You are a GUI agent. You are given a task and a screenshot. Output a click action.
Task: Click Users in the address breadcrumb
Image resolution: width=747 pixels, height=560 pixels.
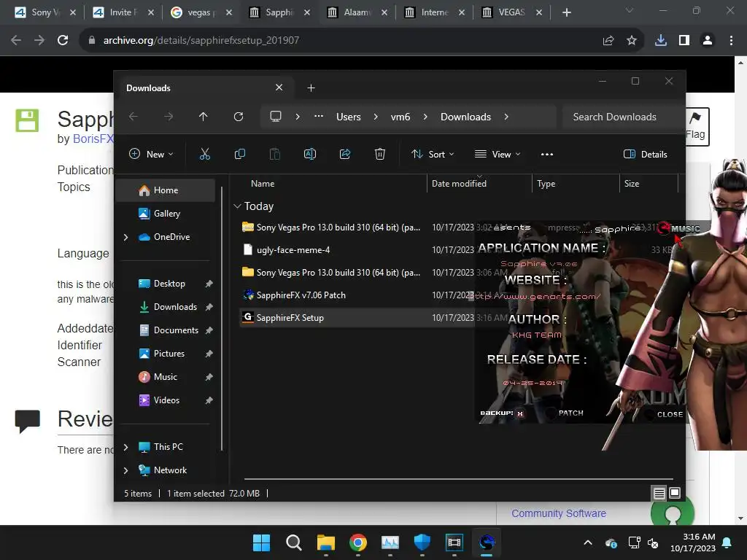point(348,117)
